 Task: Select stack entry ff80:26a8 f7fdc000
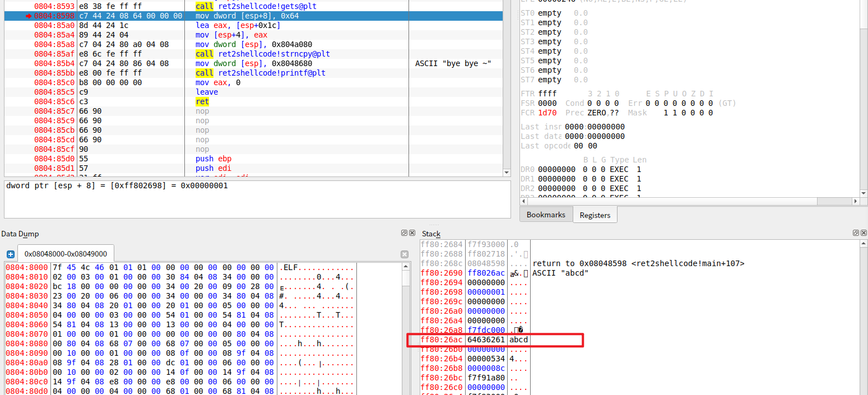[639, 330]
